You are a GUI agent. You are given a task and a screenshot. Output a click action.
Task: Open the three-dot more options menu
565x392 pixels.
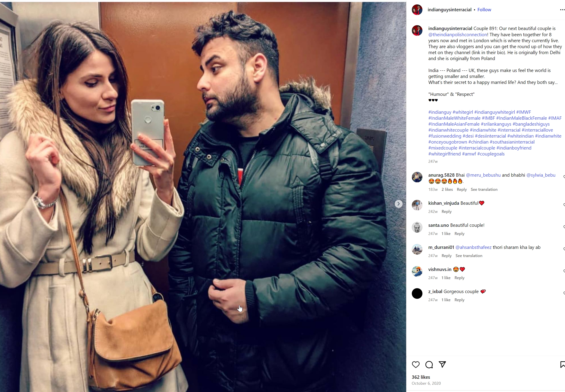(562, 10)
